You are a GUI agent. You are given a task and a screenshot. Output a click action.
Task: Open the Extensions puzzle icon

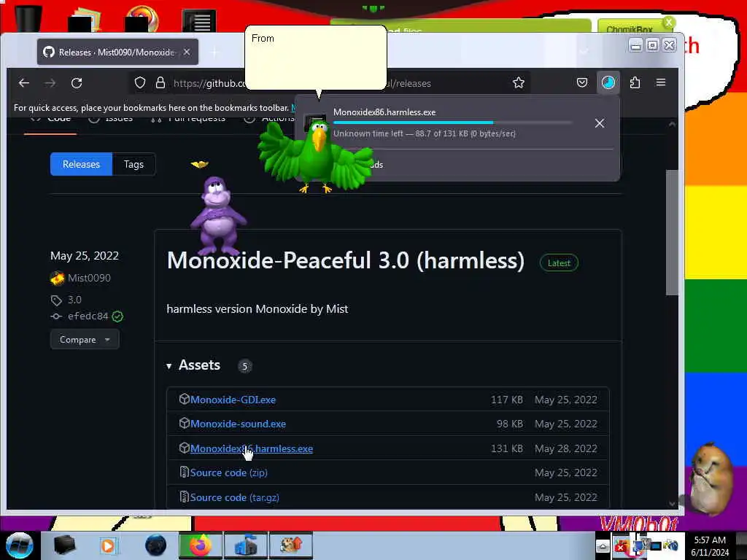(x=635, y=83)
